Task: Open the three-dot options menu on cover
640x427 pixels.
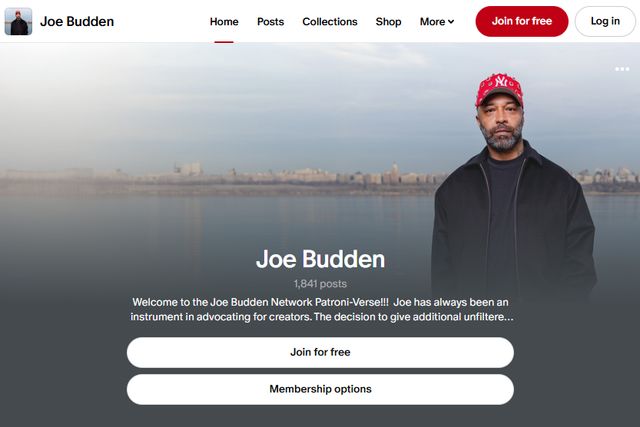Action: 622,69
